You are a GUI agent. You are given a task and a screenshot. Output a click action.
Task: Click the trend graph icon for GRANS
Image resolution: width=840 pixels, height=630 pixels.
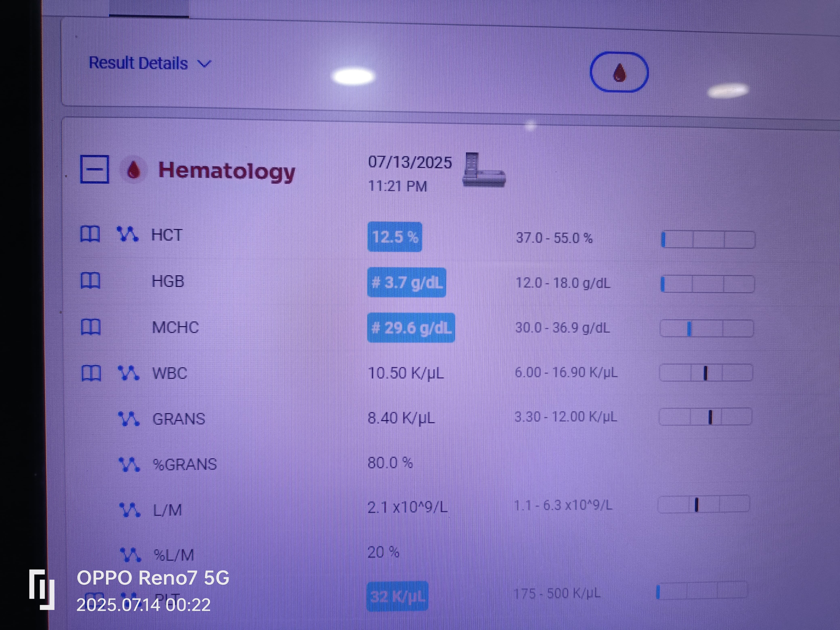pyautogui.click(x=129, y=419)
